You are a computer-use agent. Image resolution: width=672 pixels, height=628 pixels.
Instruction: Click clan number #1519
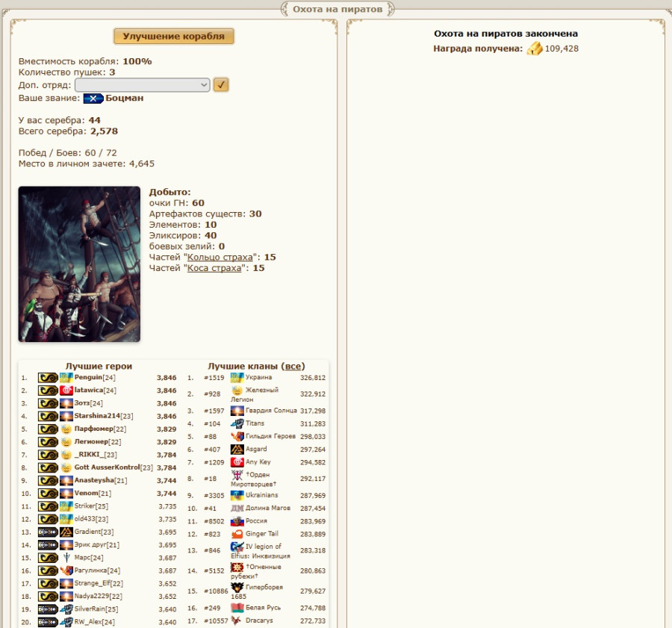[x=214, y=378]
